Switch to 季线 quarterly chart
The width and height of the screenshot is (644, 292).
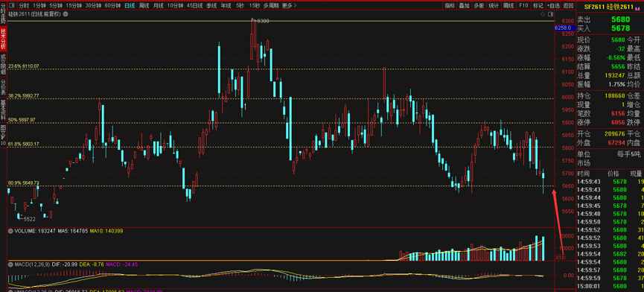pyautogui.click(x=211, y=6)
